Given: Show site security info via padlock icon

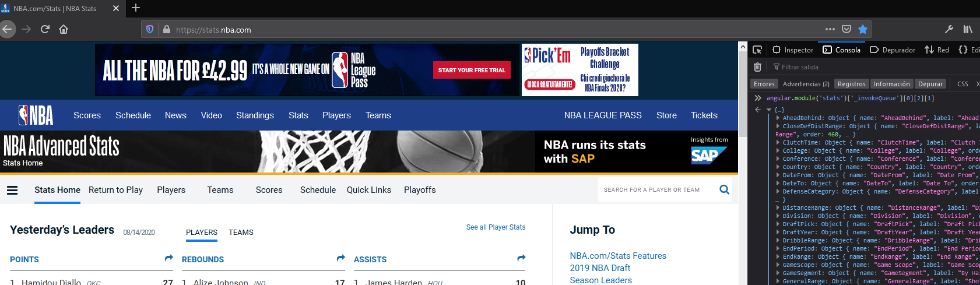Looking at the screenshot, I should click(166, 29).
